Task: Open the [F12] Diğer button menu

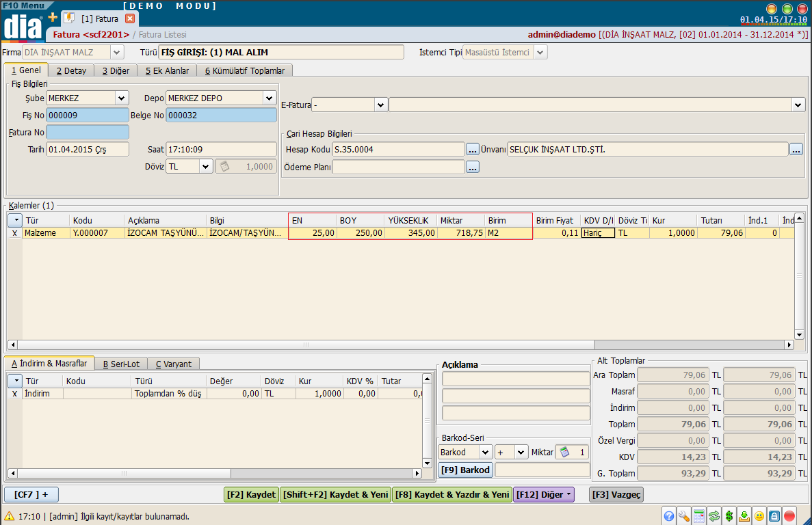Action: click(544, 494)
